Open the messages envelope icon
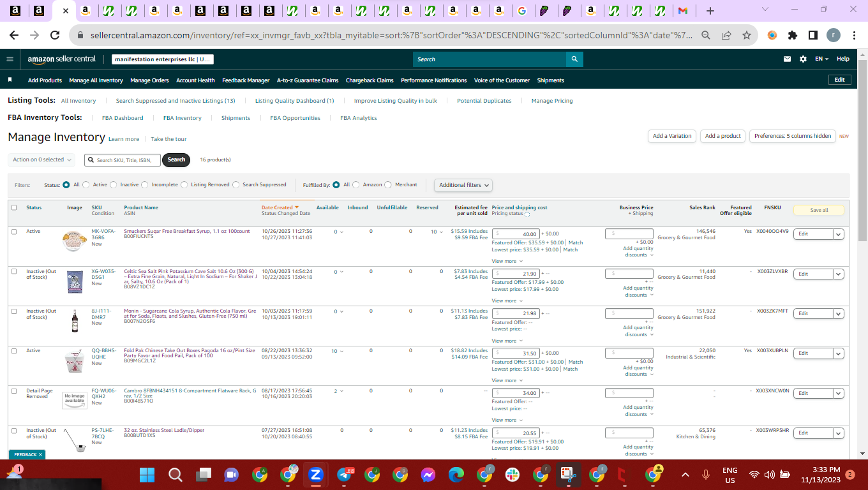 tap(787, 59)
